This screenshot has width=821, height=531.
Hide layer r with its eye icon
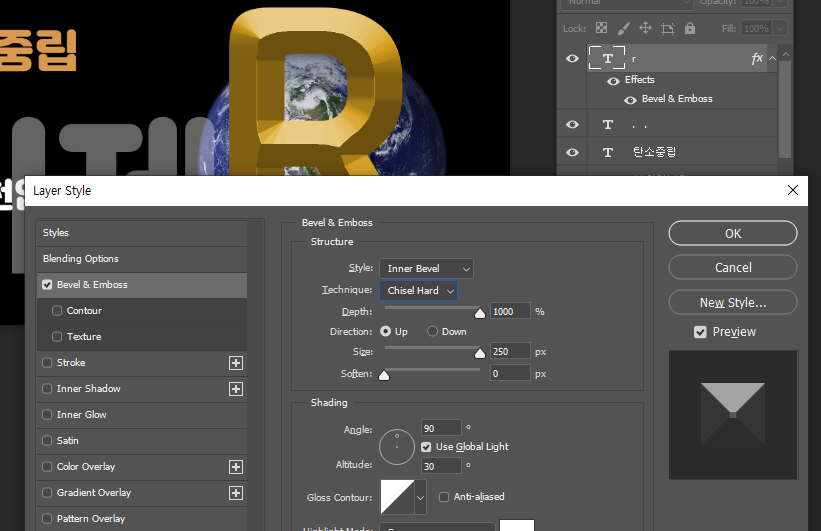pyautogui.click(x=572, y=58)
